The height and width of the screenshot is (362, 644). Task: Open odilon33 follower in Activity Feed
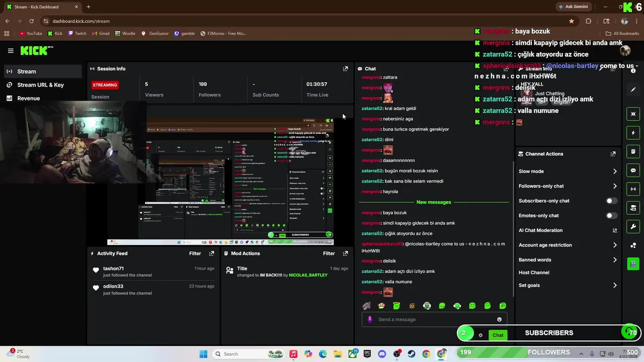point(113,286)
